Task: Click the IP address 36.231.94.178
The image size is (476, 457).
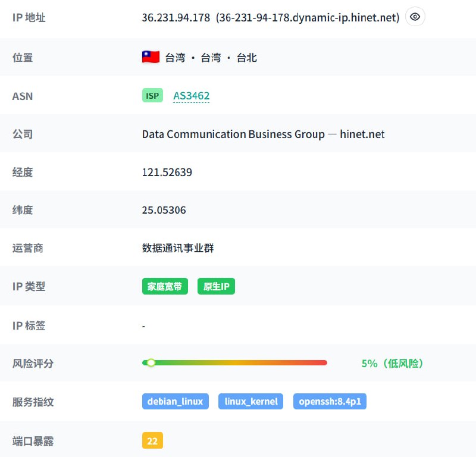Action: 176,18
